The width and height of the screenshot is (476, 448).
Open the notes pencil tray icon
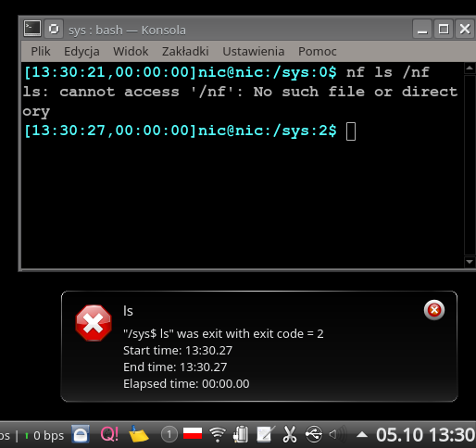(x=266, y=434)
